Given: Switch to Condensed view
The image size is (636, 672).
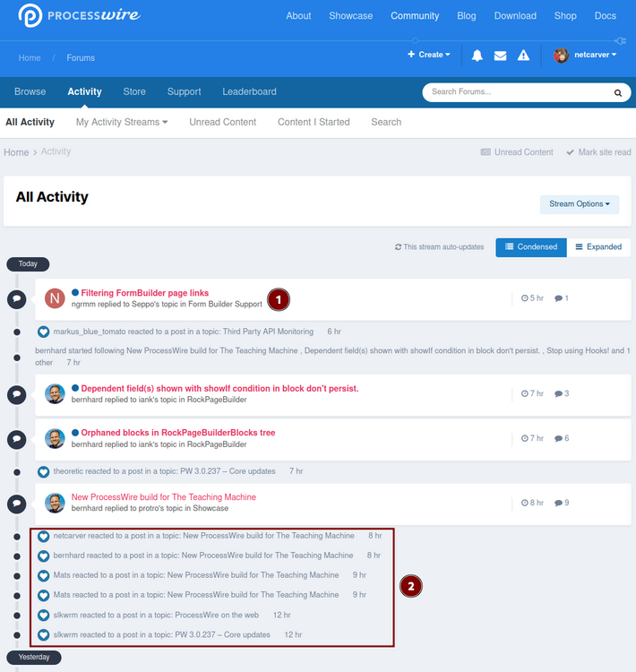Looking at the screenshot, I should [x=531, y=247].
